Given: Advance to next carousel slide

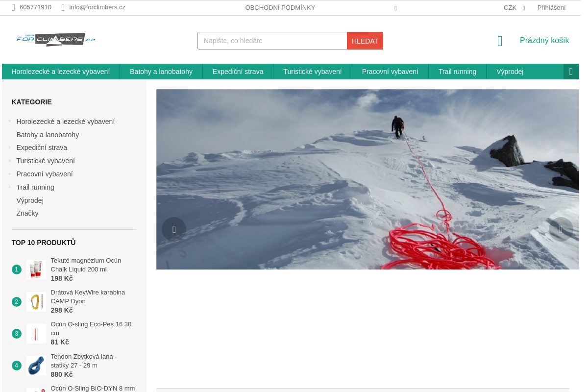Looking at the screenshot, I should pos(561,229).
